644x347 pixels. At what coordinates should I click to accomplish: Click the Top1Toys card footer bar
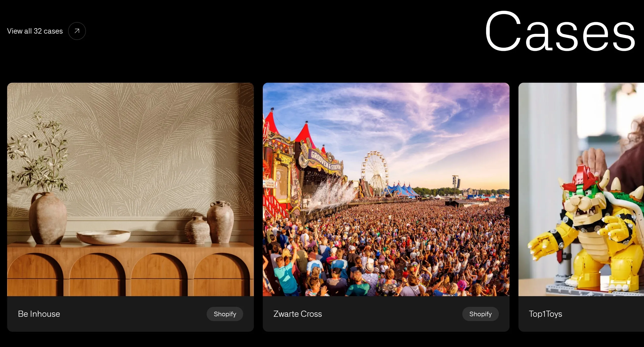click(x=581, y=314)
